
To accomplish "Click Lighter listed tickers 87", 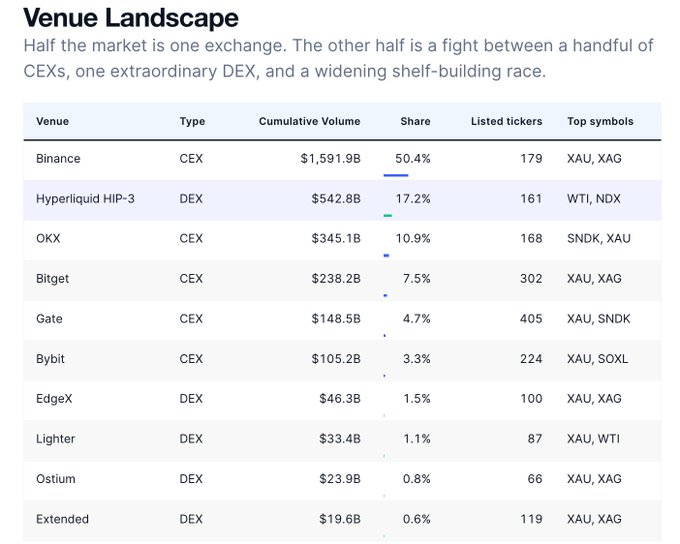I will (535, 439).
